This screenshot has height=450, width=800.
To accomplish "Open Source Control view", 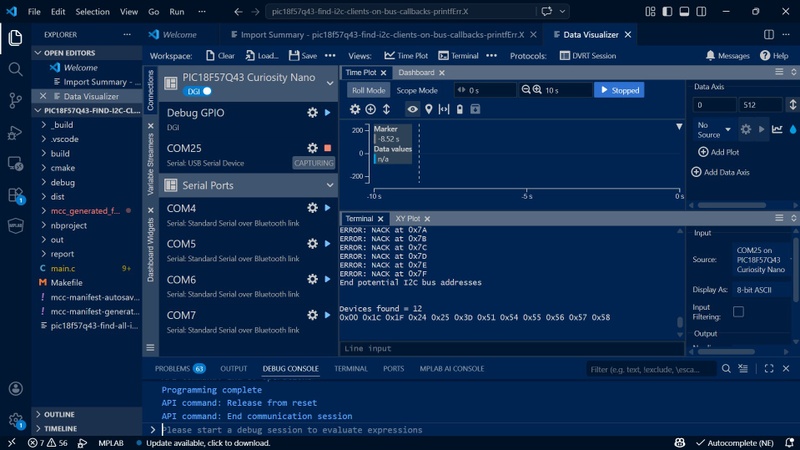I will (15, 101).
